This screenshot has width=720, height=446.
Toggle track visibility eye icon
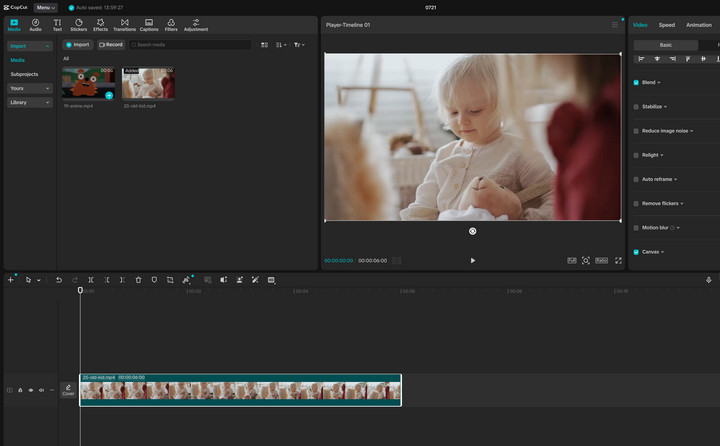click(31, 390)
